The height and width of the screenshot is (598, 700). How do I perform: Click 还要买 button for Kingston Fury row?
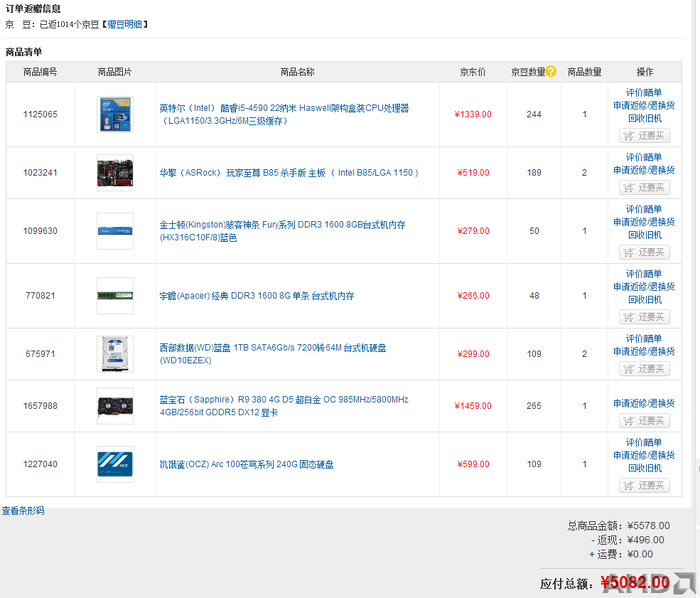click(644, 252)
